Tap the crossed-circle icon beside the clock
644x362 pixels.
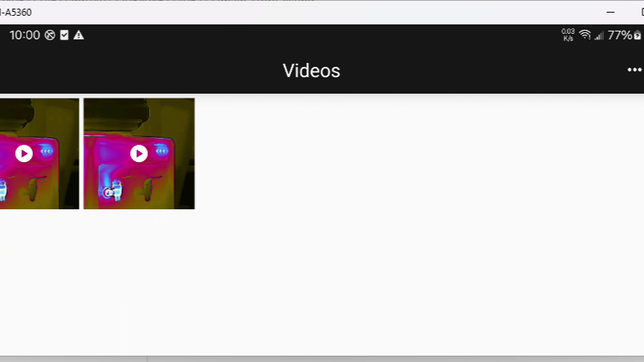(x=50, y=35)
